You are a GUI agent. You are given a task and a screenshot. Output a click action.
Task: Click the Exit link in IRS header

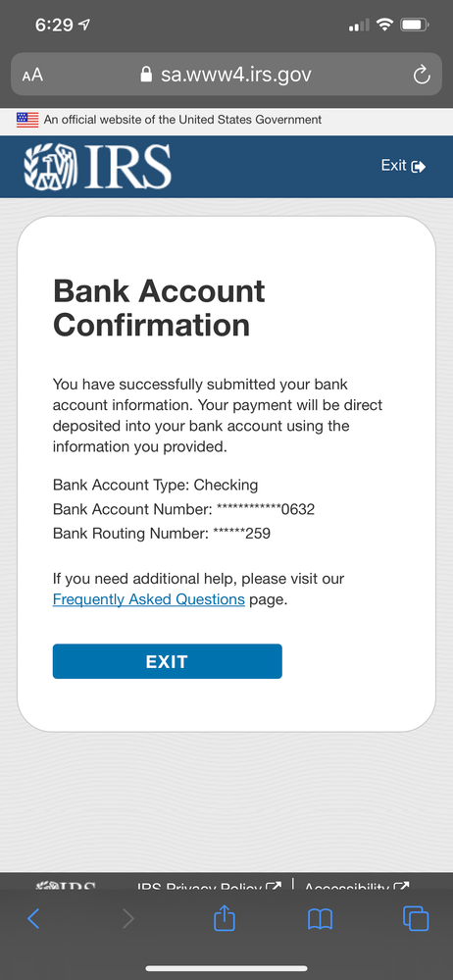pyautogui.click(x=404, y=166)
